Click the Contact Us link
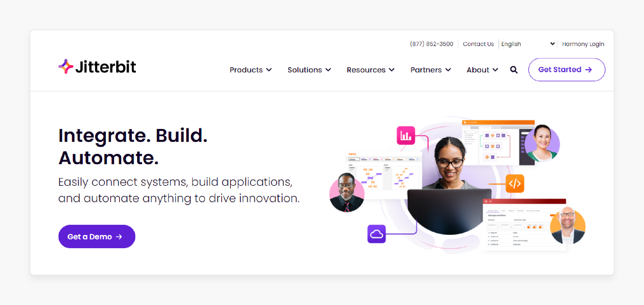 pyautogui.click(x=478, y=44)
